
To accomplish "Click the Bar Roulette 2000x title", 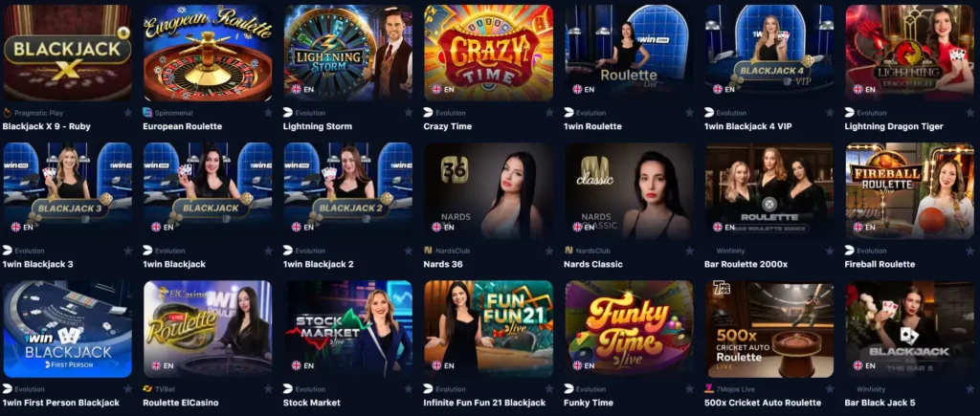I will [x=746, y=264].
